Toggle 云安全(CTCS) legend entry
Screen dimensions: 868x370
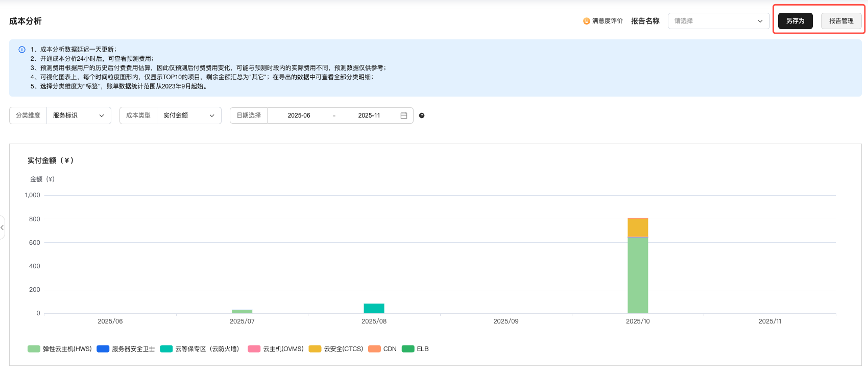point(336,349)
